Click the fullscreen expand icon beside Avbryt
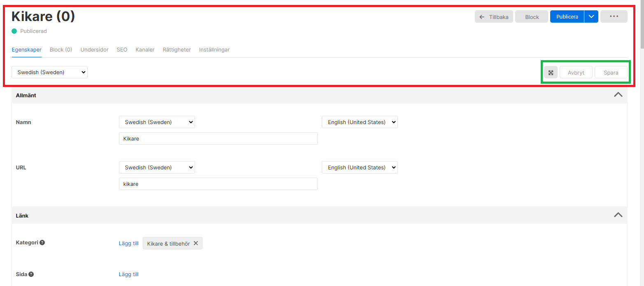 pyautogui.click(x=551, y=73)
